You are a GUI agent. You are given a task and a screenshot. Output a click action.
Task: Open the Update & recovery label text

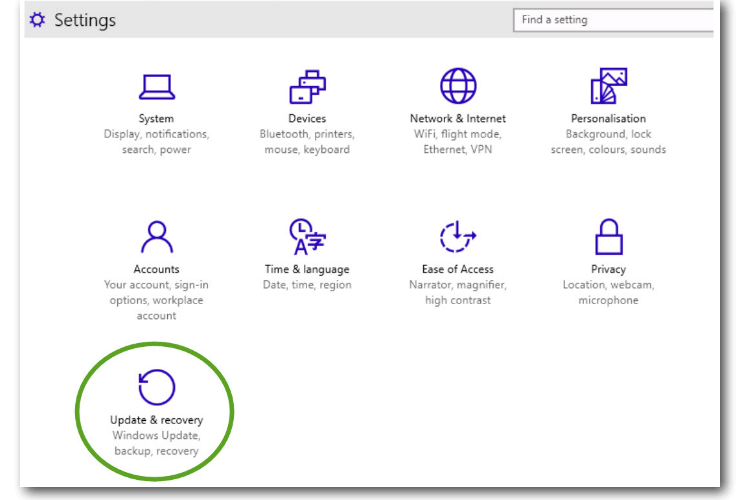pyautogui.click(x=156, y=420)
